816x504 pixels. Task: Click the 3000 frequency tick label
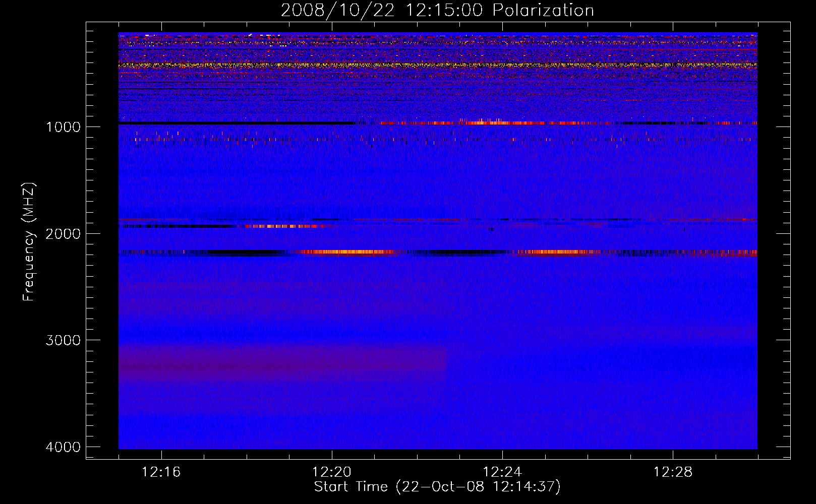pos(63,340)
